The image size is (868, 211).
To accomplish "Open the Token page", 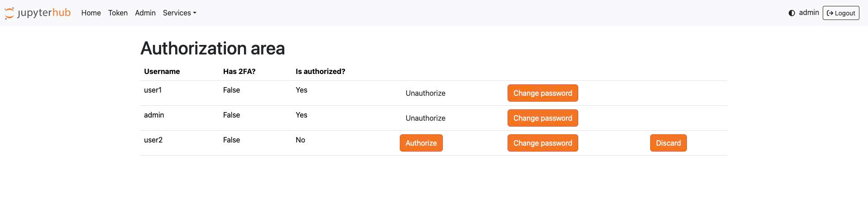I will 118,13.
